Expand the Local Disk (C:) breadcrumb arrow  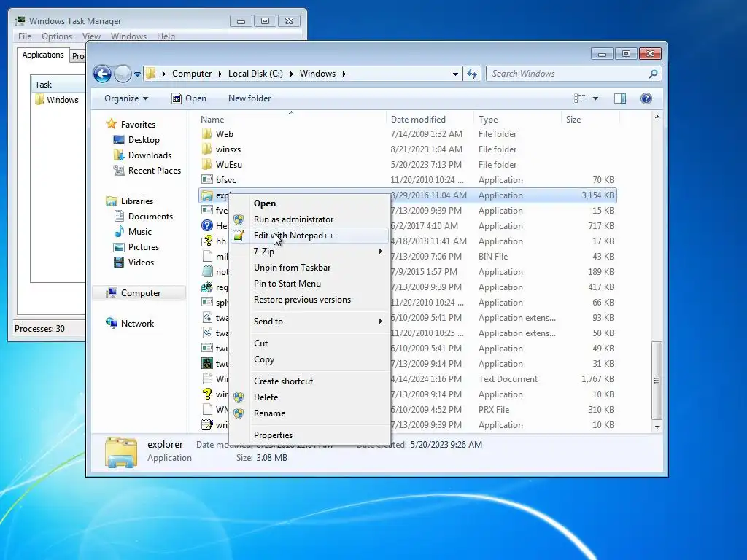pyautogui.click(x=290, y=74)
